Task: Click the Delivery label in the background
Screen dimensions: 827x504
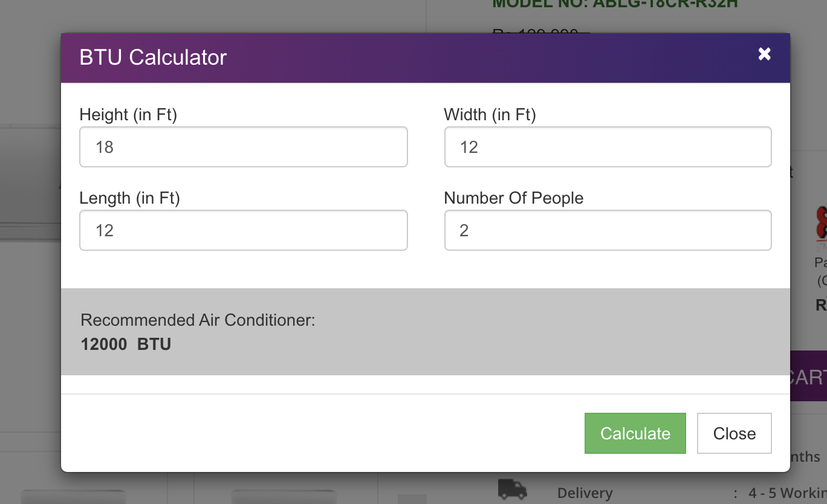Action: click(585, 494)
